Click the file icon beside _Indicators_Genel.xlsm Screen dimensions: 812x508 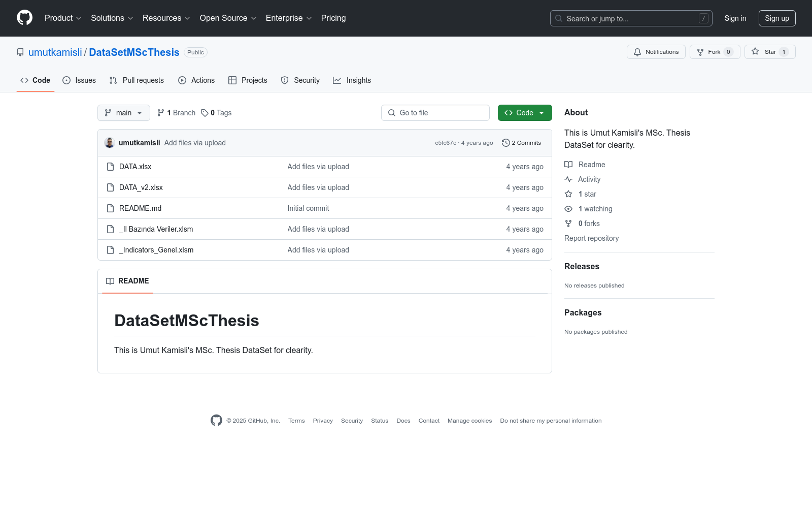tap(110, 250)
